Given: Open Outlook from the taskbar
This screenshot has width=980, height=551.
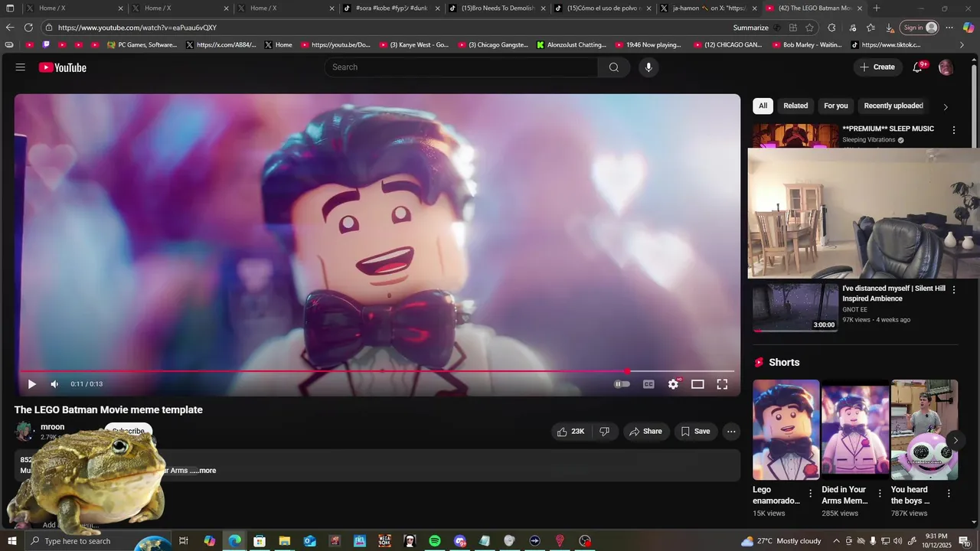Looking at the screenshot, I should pyautogui.click(x=309, y=541).
